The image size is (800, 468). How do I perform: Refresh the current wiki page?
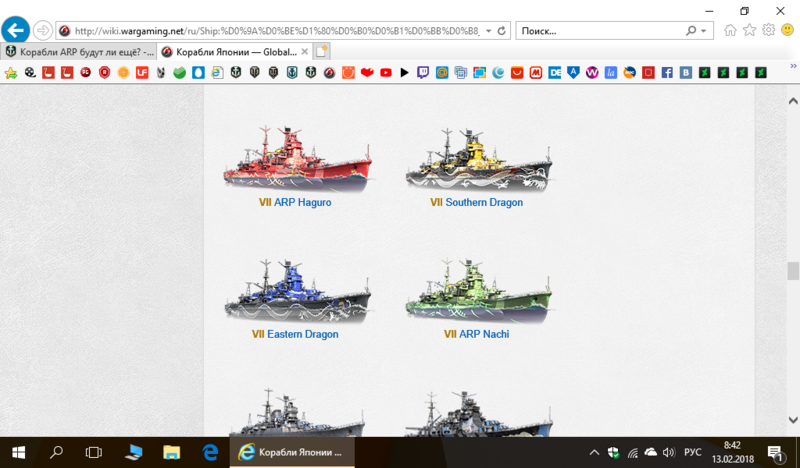(502, 31)
